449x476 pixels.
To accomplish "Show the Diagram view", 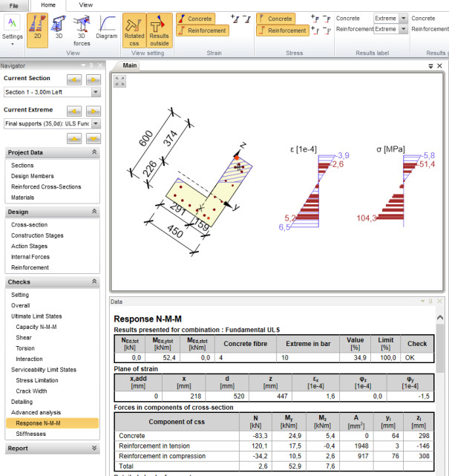I will 107,30.
